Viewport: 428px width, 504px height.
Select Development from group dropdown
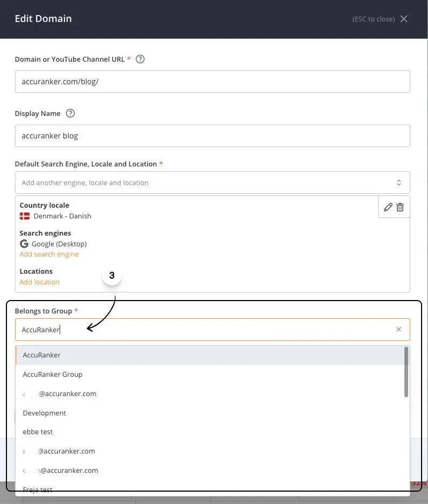[45, 413]
